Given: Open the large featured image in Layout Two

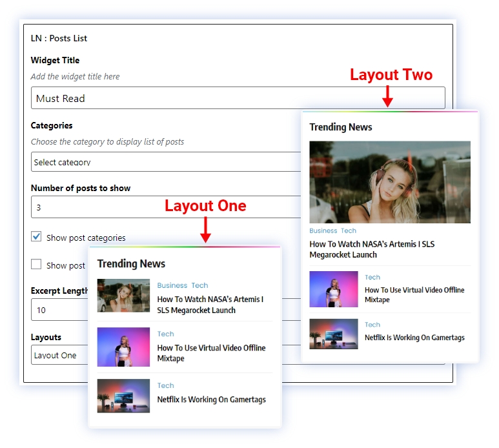Looking at the screenshot, I should (x=389, y=182).
